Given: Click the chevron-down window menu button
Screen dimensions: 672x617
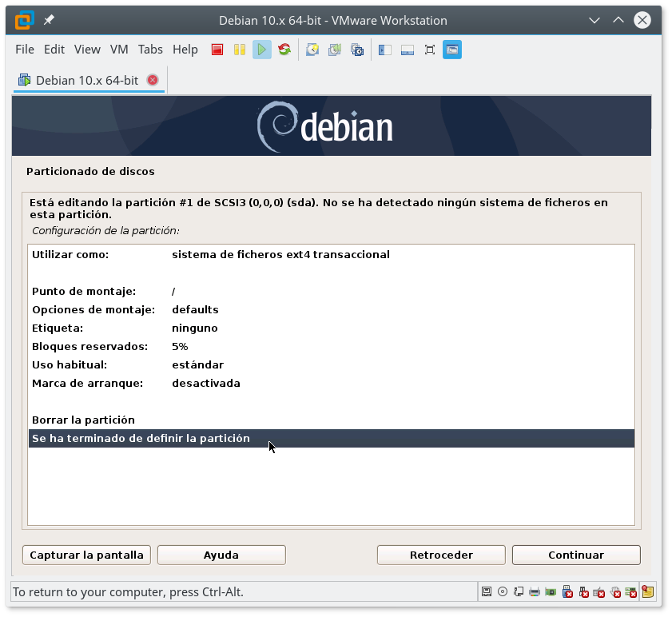Looking at the screenshot, I should [x=594, y=20].
